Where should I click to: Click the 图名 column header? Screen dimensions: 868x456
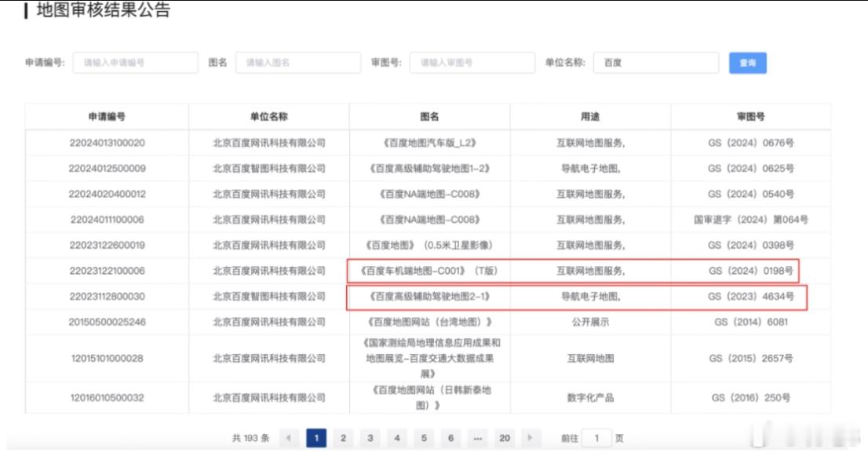coord(429,116)
